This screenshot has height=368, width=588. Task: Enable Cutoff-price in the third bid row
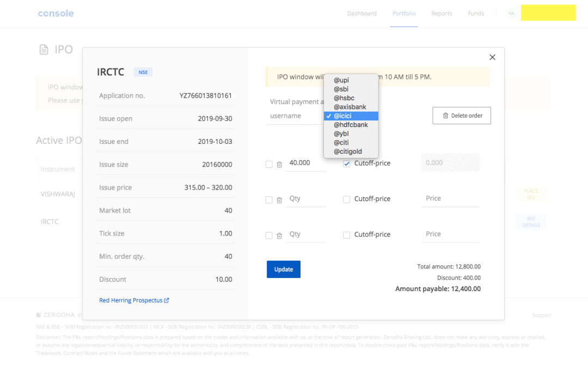coord(346,234)
